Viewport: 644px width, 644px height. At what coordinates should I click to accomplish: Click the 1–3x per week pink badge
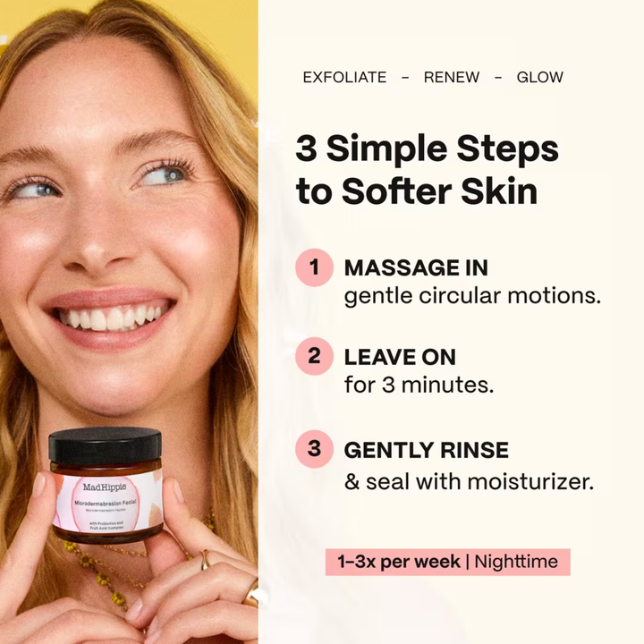[448, 562]
